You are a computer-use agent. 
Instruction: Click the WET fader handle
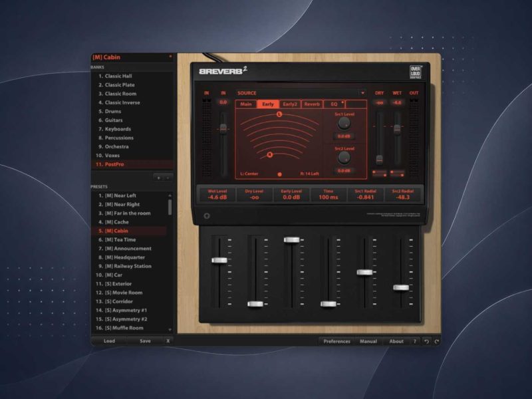pos(397,129)
